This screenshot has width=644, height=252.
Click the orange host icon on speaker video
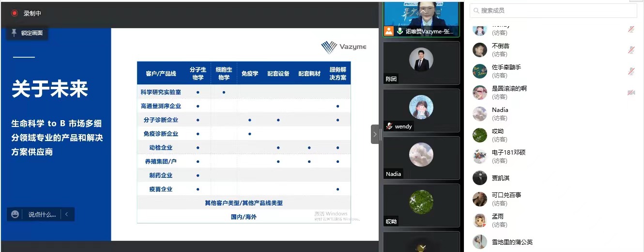389,31
